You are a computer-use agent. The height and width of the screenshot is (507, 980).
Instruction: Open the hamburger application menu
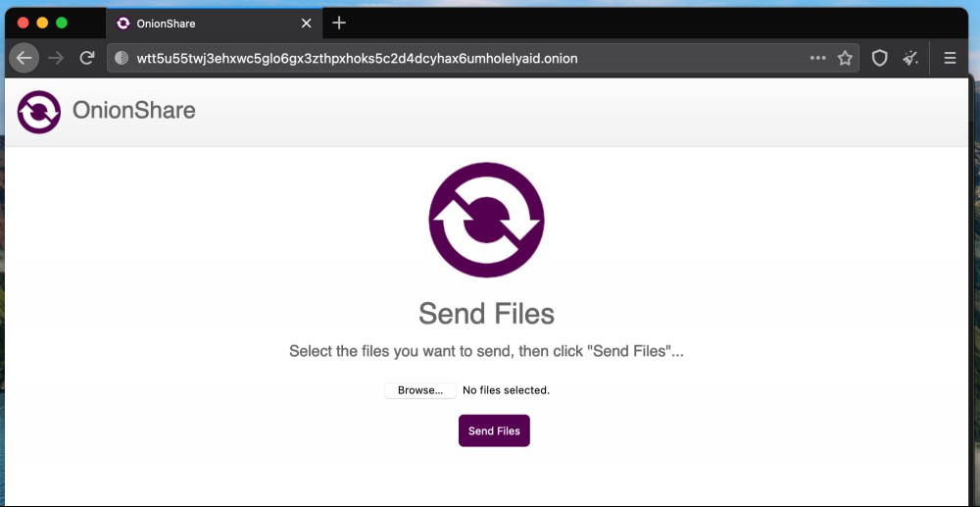pos(950,58)
